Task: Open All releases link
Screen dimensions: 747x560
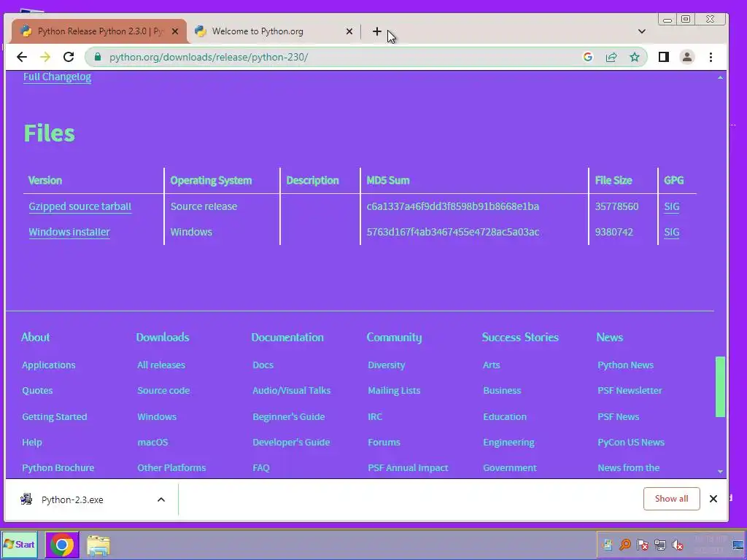Action: 161,365
